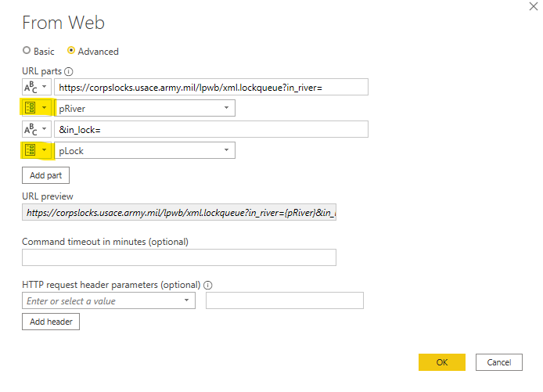
Task: Confirm with the yellow OK button
Action: [x=441, y=362]
